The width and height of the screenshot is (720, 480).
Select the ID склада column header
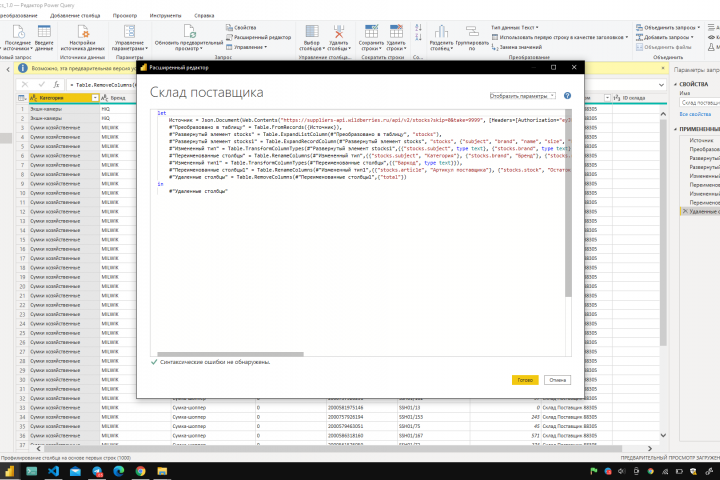click(x=634, y=98)
